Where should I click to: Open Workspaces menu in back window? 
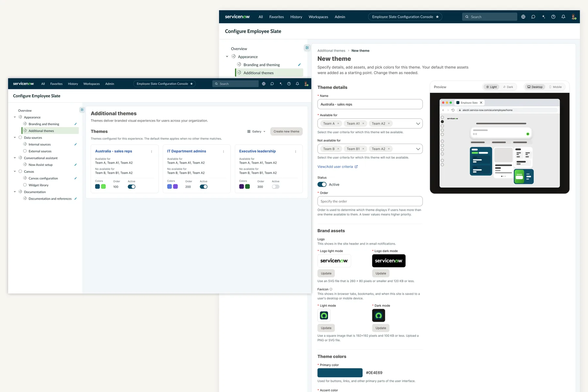tap(318, 17)
